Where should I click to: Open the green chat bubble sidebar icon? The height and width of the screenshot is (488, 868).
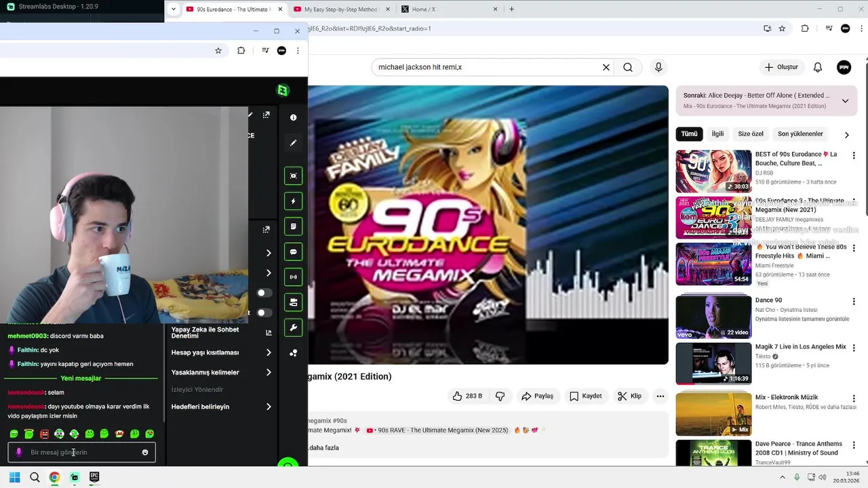click(293, 252)
